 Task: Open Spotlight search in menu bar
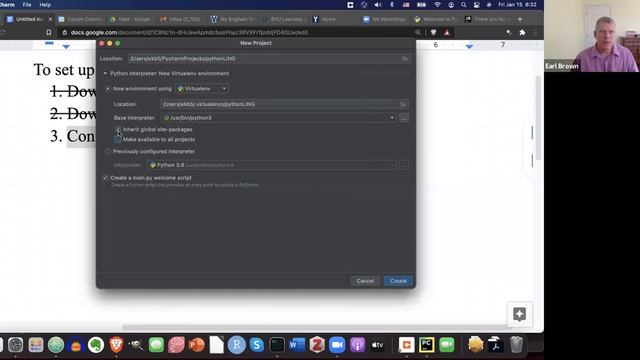[x=464, y=5]
